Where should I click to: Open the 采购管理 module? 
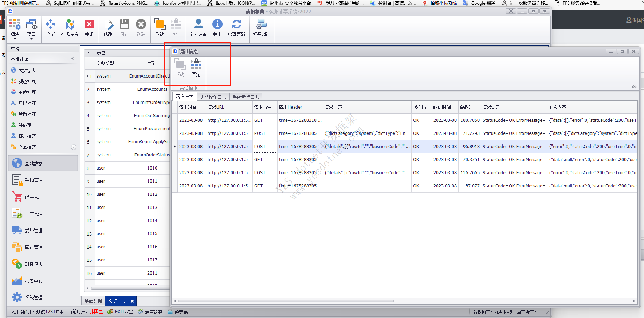43,180
